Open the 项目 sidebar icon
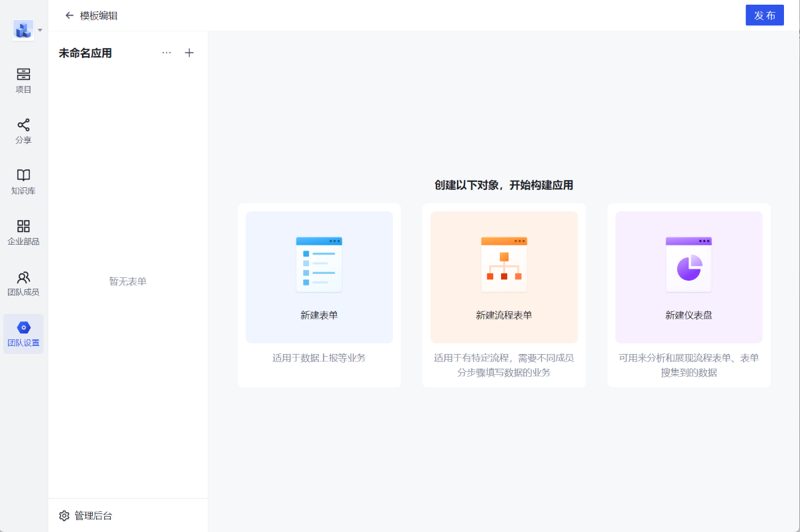Viewport: 800px width, 532px height. 23,75
